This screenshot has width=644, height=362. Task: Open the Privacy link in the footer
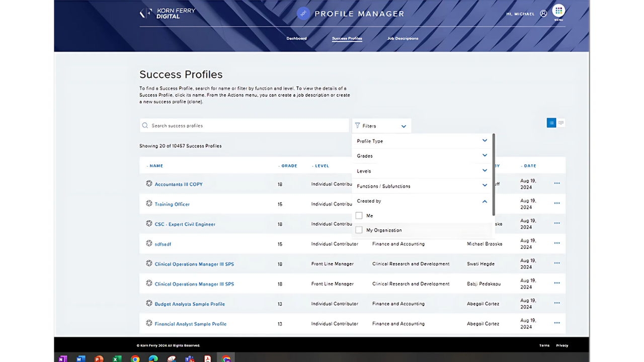click(561, 345)
